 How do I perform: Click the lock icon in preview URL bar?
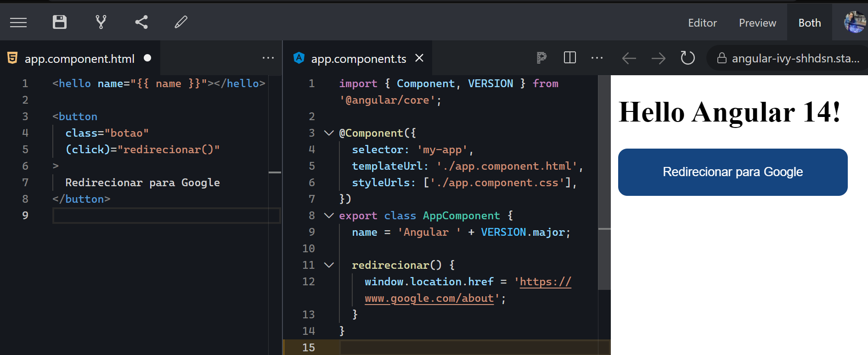722,58
